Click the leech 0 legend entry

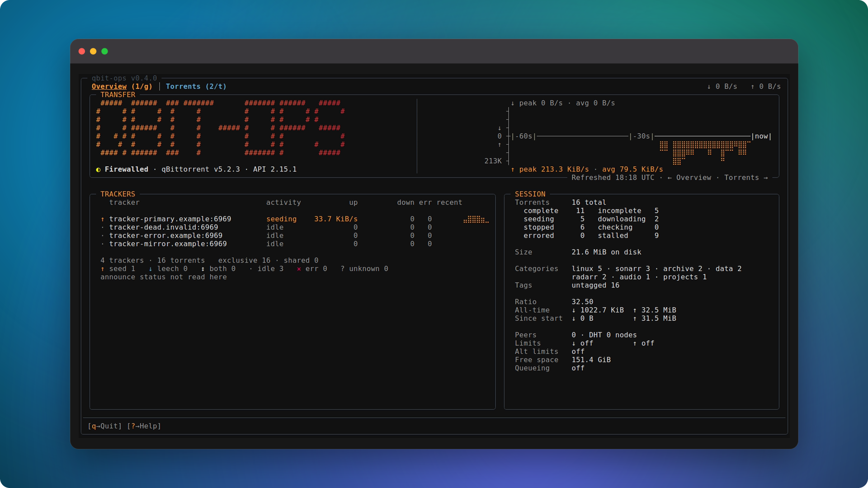[168, 269]
